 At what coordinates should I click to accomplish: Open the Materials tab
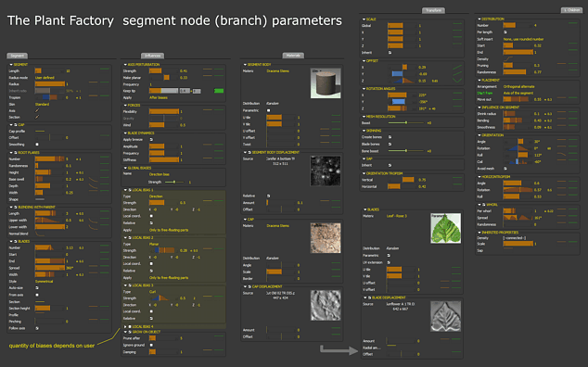coord(293,56)
